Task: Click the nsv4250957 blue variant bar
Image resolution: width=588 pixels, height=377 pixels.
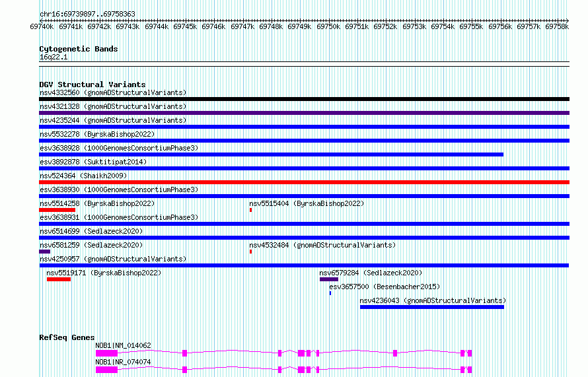Action: coord(304,265)
